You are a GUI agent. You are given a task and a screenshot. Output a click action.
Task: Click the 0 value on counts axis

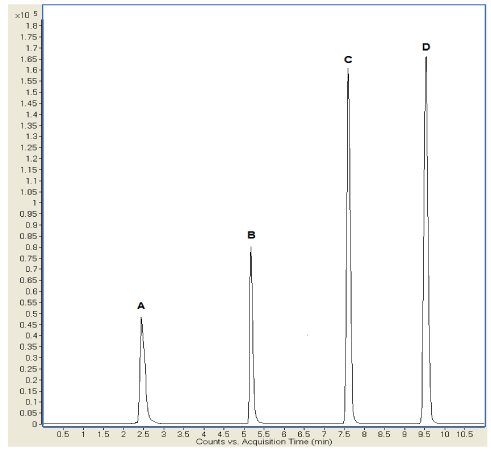[35, 424]
